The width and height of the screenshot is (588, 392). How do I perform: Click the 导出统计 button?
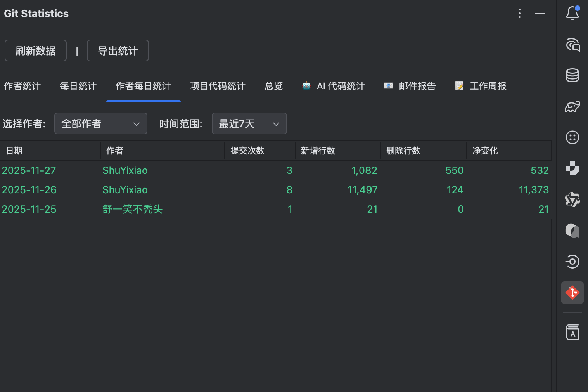point(118,50)
